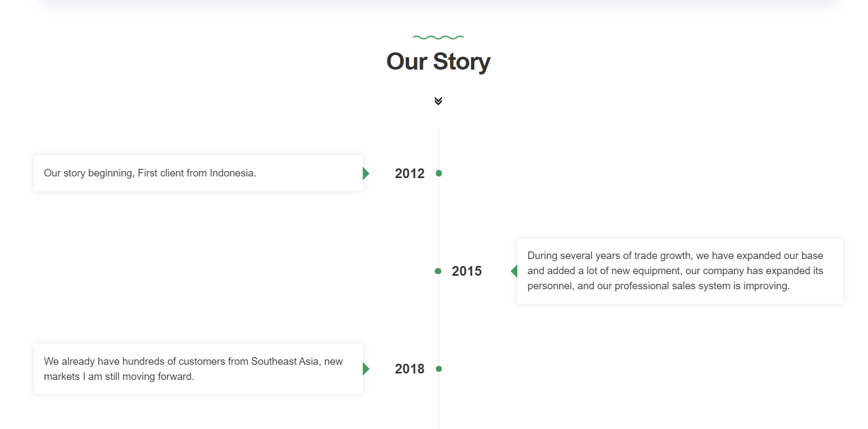The image size is (868, 429).
Task: Click the timeline line between 2012 and 2015 dots
Action: [x=439, y=221]
